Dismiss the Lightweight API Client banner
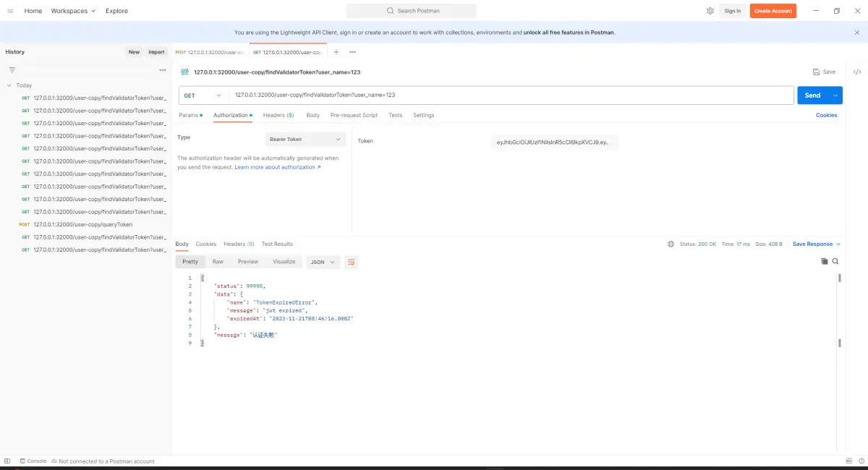868x470 pixels. [857, 33]
